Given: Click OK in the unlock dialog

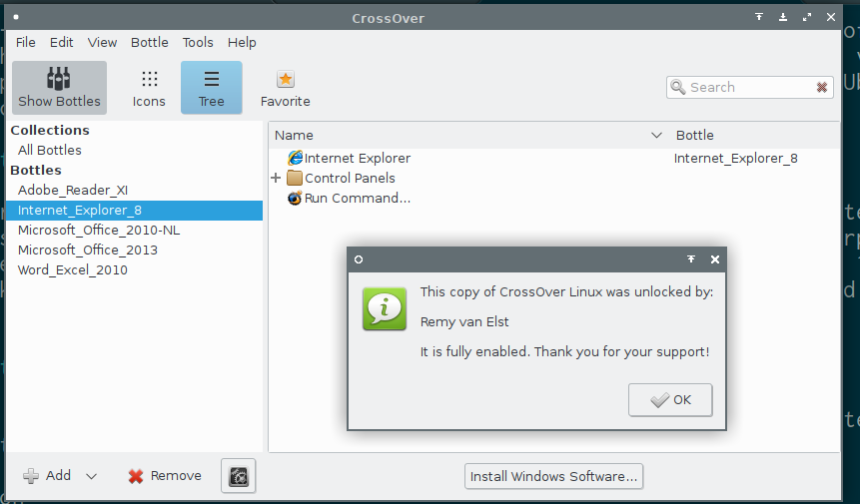Looking at the screenshot, I should pos(670,400).
